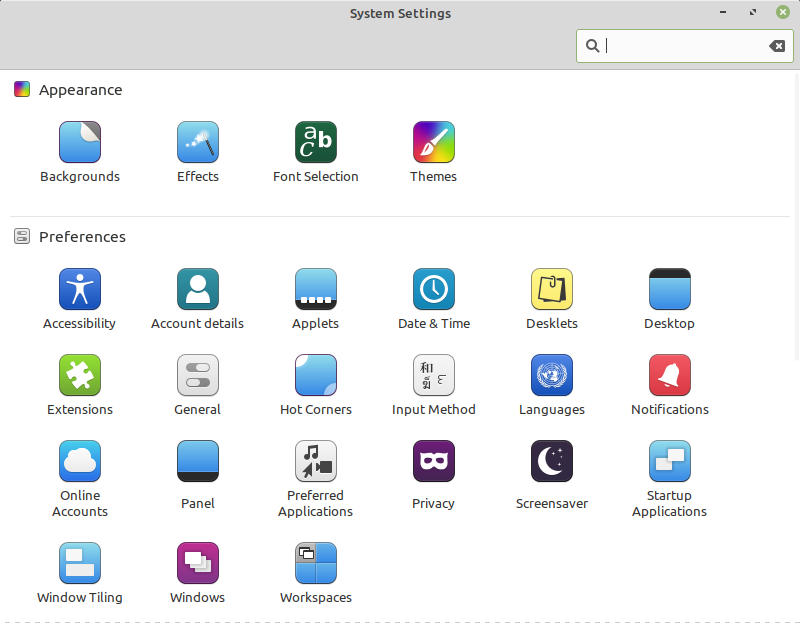Open the Themes settings

[x=434, y=143]
